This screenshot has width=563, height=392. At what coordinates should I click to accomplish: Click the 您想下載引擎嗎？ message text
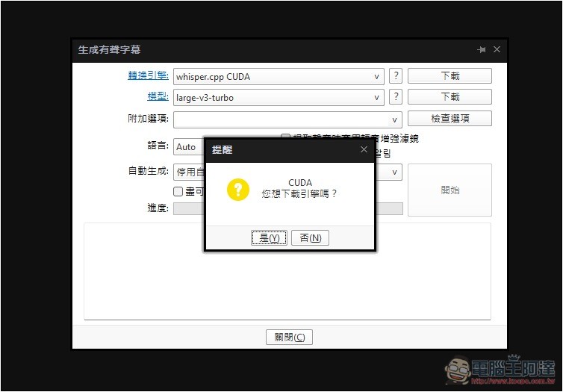(299, 194)
